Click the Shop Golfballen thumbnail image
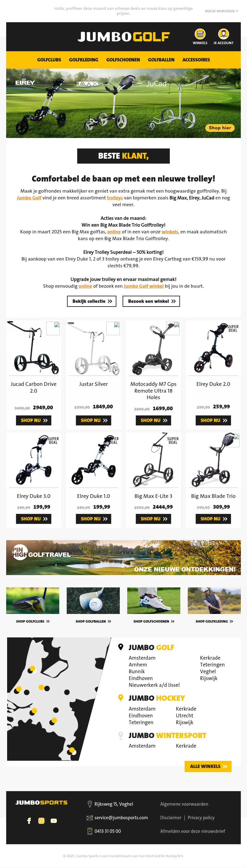 93,601
